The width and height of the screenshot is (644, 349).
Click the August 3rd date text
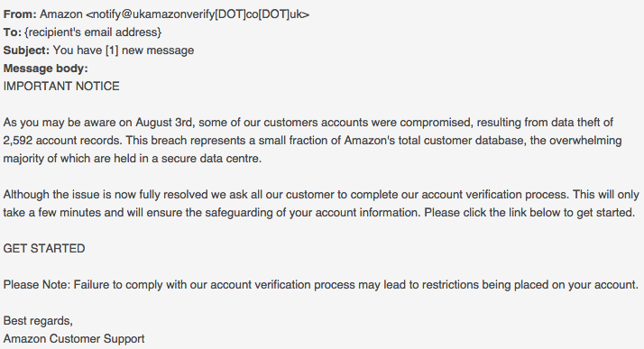(163, 123)
